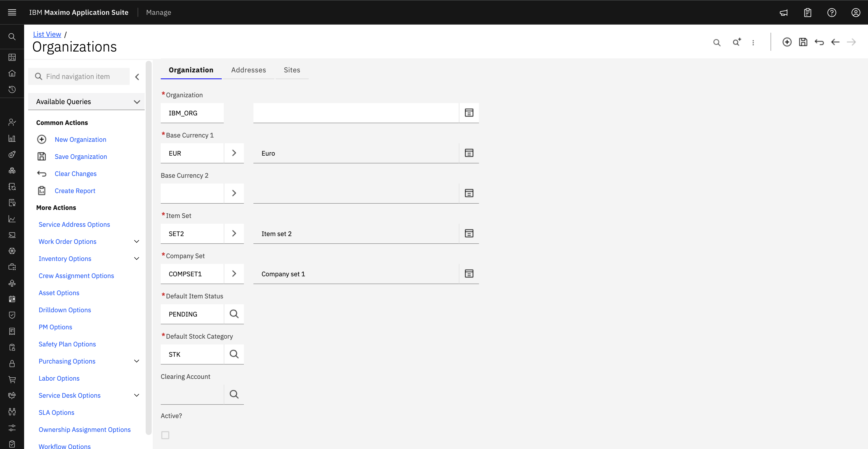Go to previous record arrow
Viewport: 868px width, 449px height.
[x=835, y=42]
